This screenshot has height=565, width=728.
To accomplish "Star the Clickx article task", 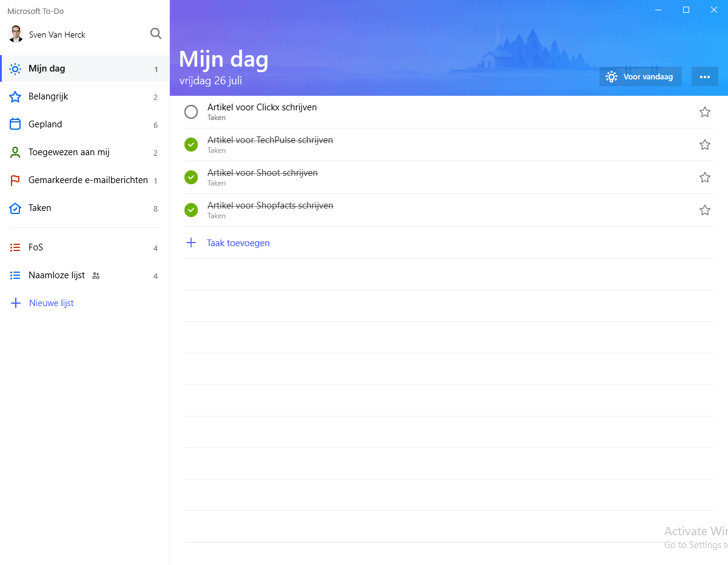I will tap(705, 112).
